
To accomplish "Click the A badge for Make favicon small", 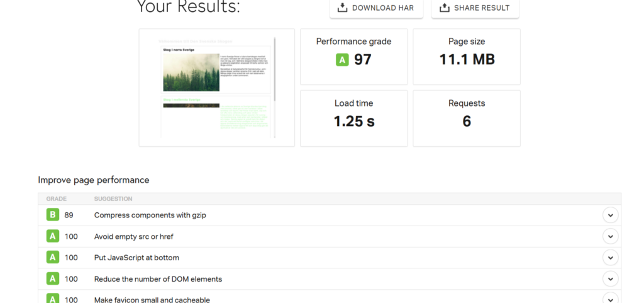I will point(53,299).
